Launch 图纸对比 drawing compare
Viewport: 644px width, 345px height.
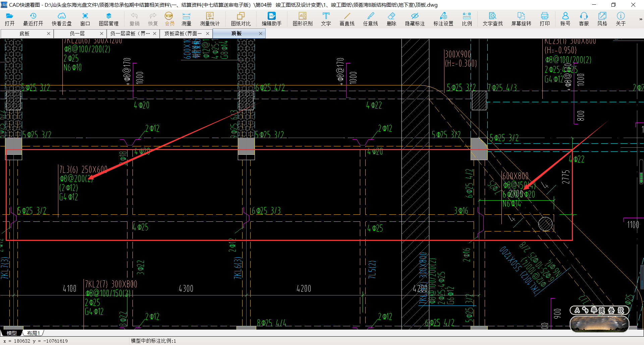pyautogui.click(x=241, y=19)
